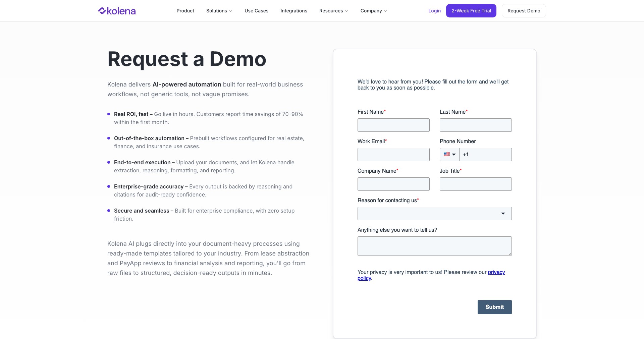Viewport: 644px width, 339px height.
Task: Expand the Resources dropdown menu
Action: pyautogui.click(x=333, y=11)
